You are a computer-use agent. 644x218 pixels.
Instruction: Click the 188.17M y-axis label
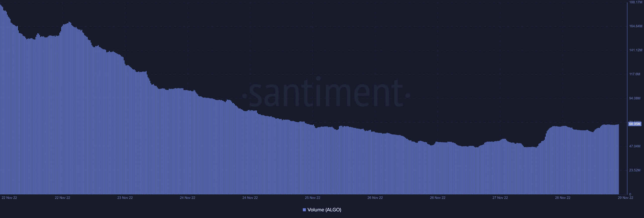(x=636, y=2)
